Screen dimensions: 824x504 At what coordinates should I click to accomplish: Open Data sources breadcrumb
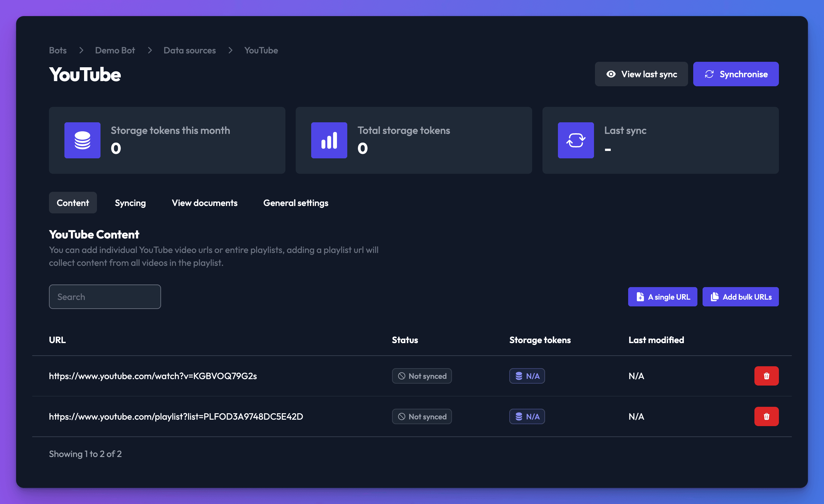[190, 51]
